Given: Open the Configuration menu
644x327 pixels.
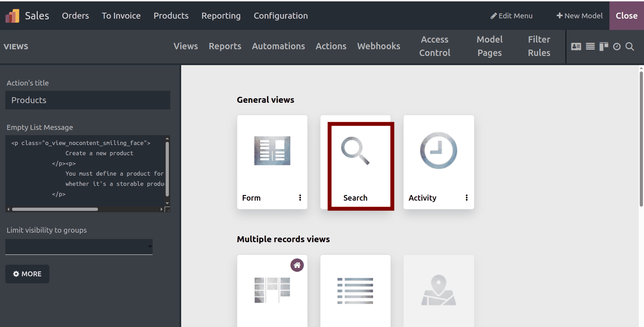Looking at the screenshot, I should click(x=281, y=16).
